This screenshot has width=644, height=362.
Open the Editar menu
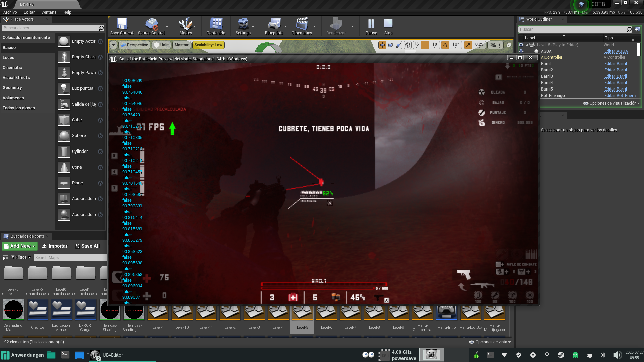tap(29, 12)
